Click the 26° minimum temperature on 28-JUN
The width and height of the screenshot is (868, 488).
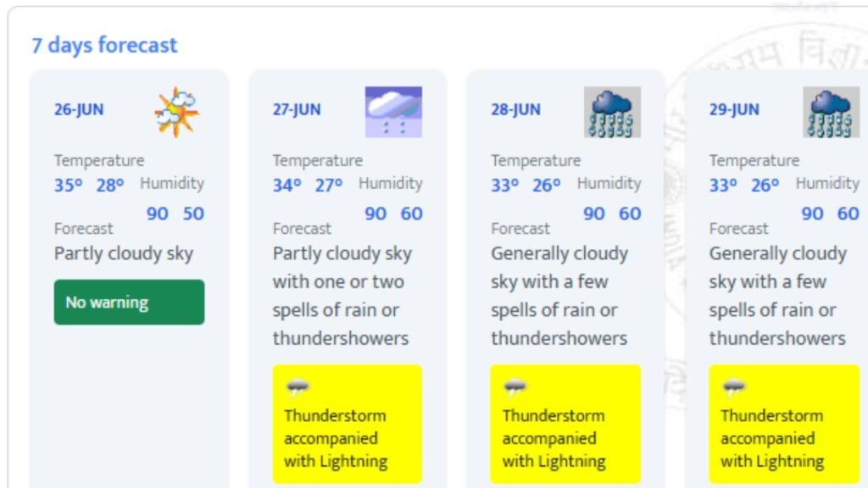[x=547, y=186]
